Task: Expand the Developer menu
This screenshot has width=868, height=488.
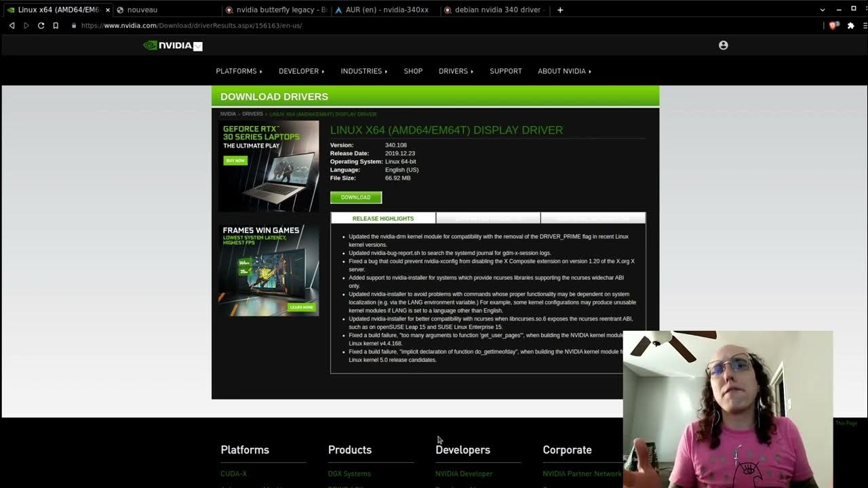Action: [x=301, y=71]
